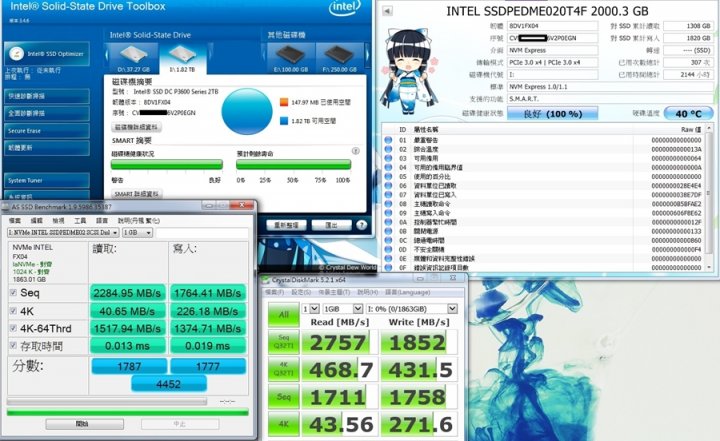Open CrystalDiskMark test count dropdown showing 1
720x441 pixels.
click(310, 309)
